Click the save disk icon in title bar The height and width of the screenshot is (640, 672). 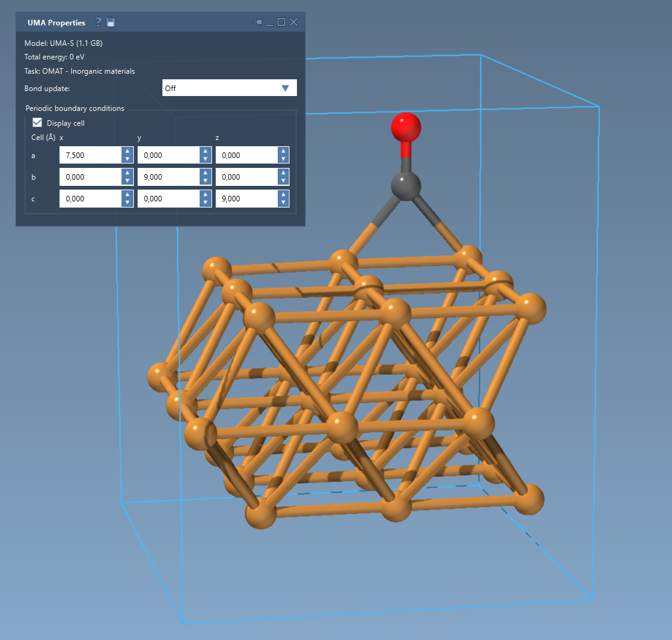(111, 22)
